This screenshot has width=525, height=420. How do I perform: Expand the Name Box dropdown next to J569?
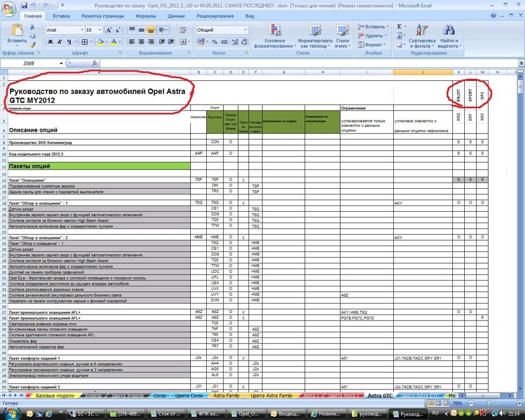[x=61, y=63]
